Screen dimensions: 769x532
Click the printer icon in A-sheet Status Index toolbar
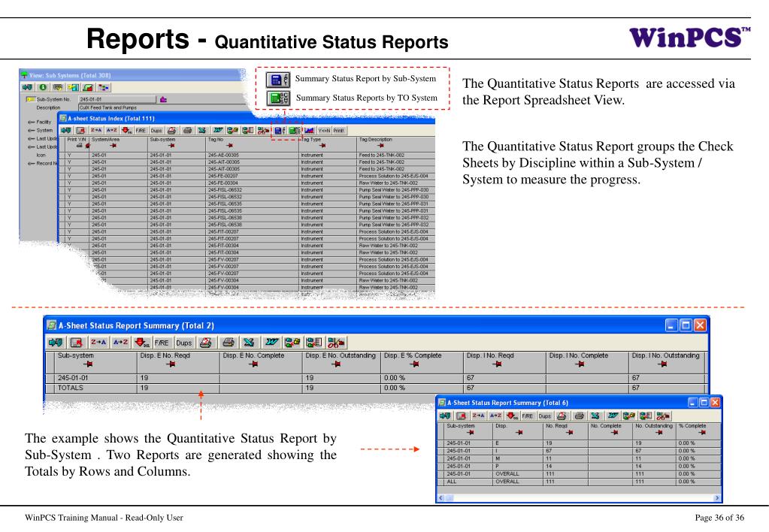click(x=187, y=130)
